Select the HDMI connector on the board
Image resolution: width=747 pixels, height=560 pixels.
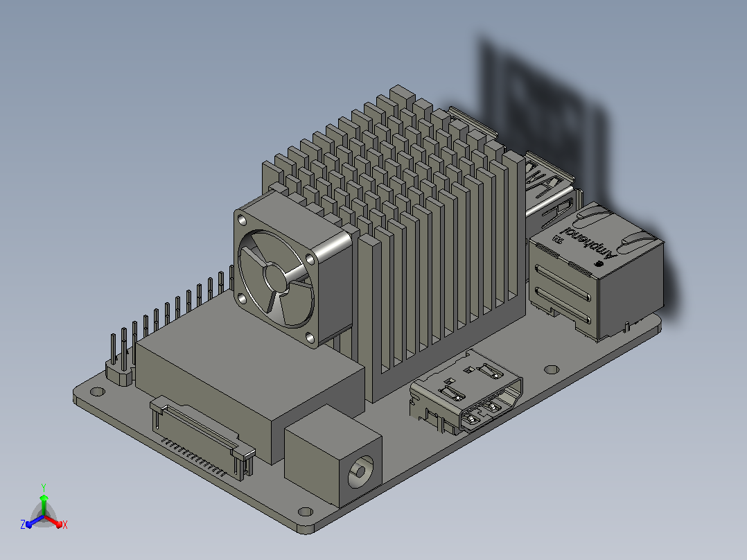466,392
